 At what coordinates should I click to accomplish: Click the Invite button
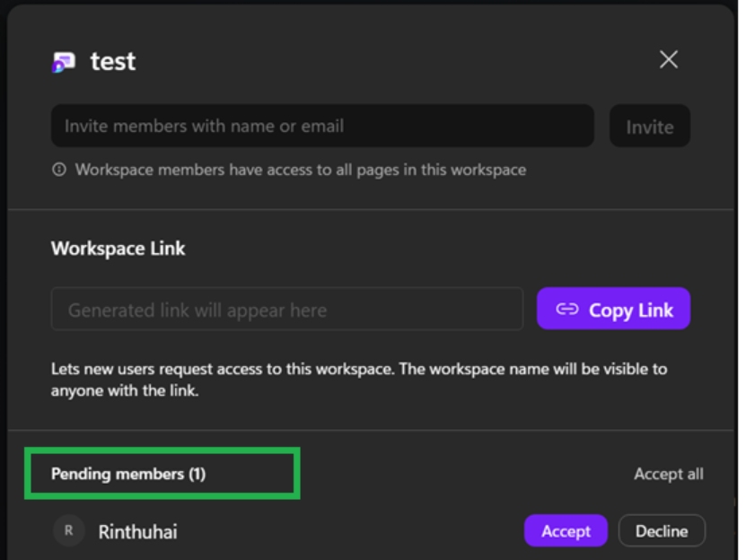(650, 127)
